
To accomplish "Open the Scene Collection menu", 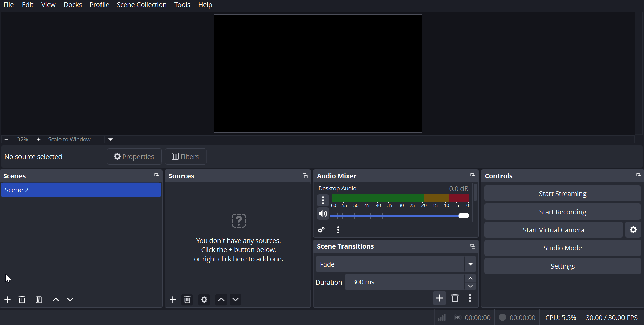I will coord(142,5).
